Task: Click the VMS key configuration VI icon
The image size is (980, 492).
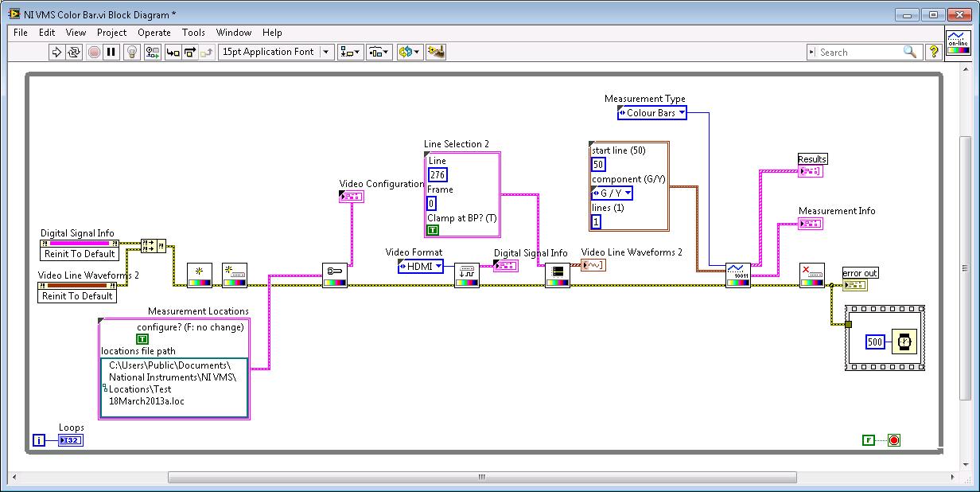Action: [x=335, y=275]
